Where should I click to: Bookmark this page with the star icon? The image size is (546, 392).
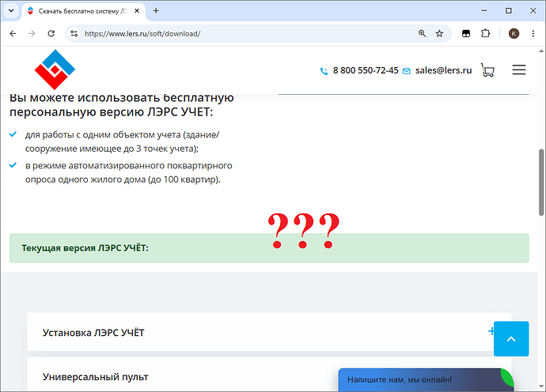(x=439, y=33)
